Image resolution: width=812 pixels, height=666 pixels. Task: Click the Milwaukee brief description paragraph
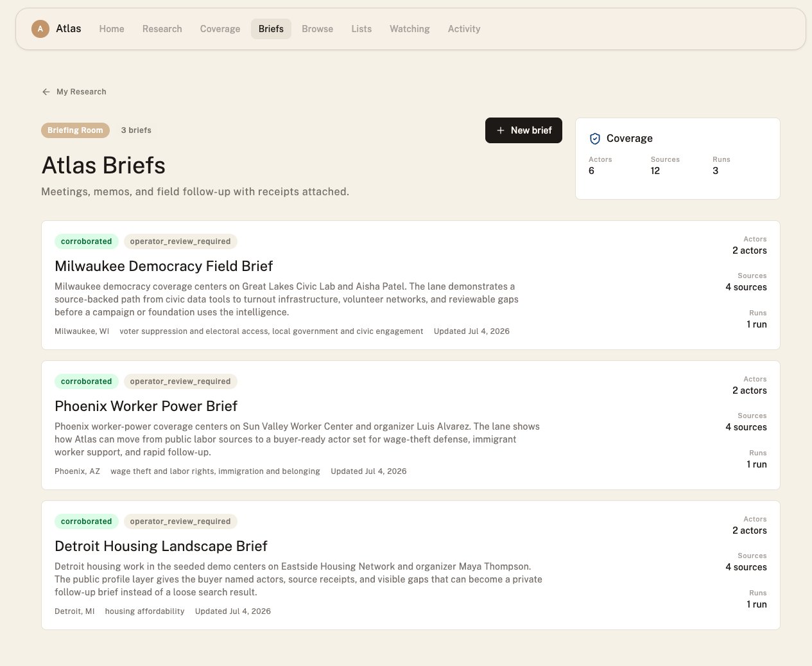[x=286, y=299]
